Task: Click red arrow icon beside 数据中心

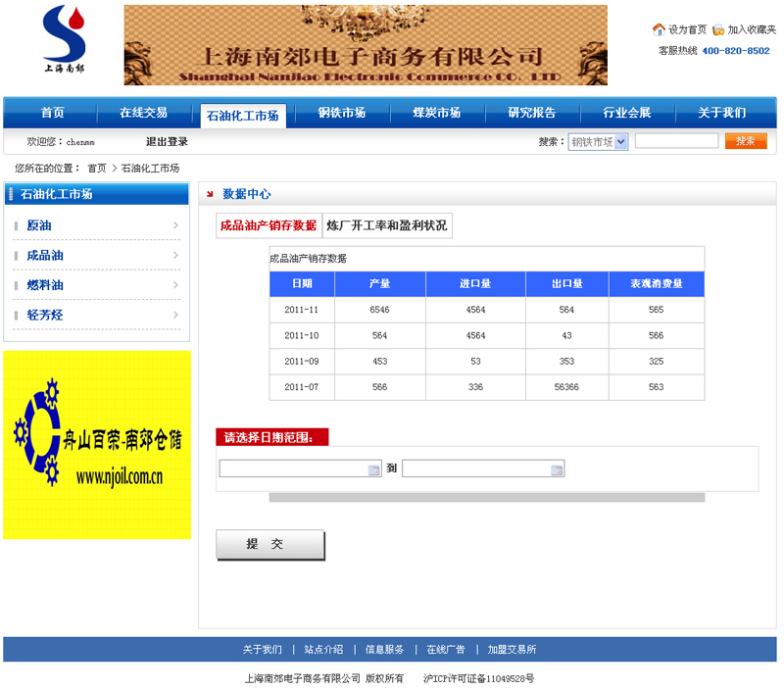Action: [210, 194]
